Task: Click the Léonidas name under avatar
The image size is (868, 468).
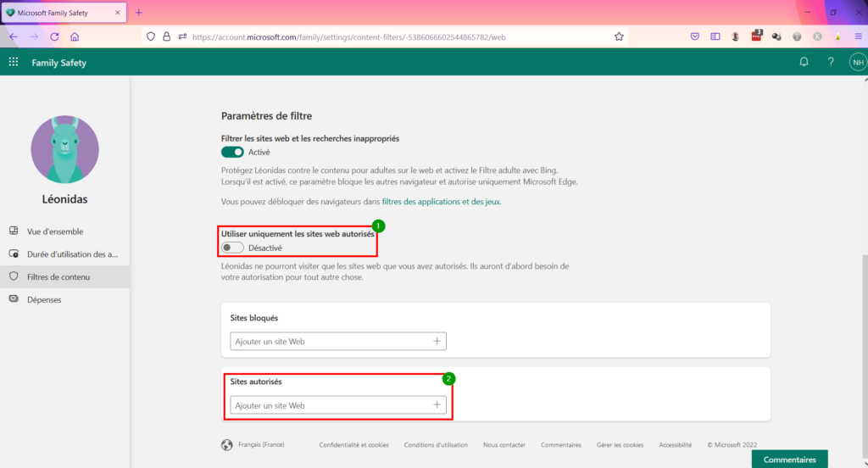Action: pyautogui.click(x=64, y=199)
